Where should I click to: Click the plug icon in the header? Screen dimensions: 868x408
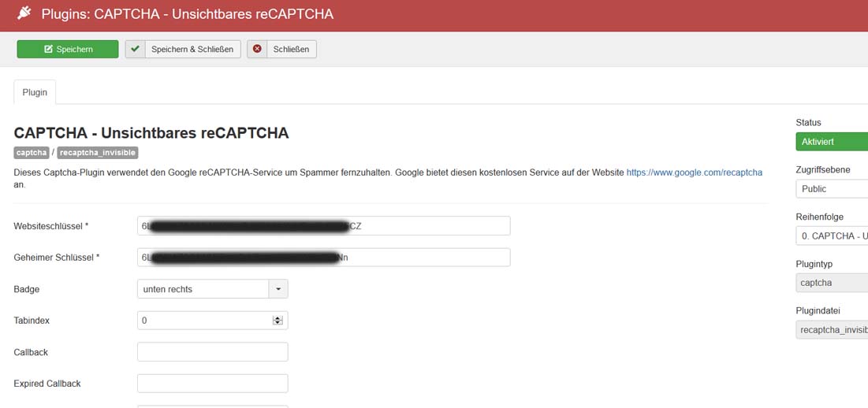point(24,13)
